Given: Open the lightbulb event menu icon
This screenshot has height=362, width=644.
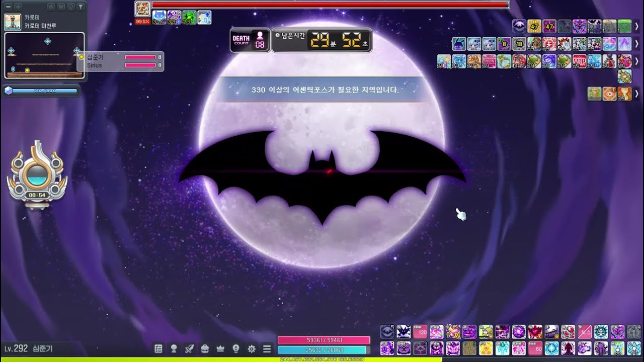Looking at the screenshot, I should (x=236, y=348).
